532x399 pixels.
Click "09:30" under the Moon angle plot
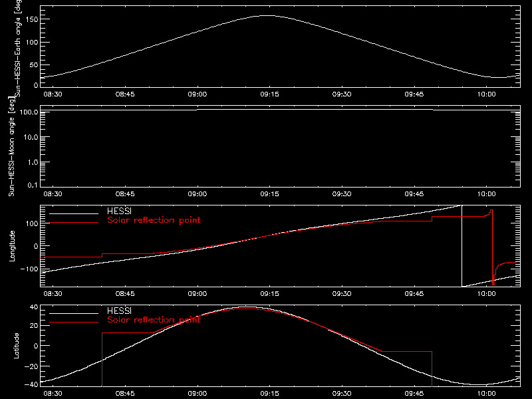(x=342, y=194)
